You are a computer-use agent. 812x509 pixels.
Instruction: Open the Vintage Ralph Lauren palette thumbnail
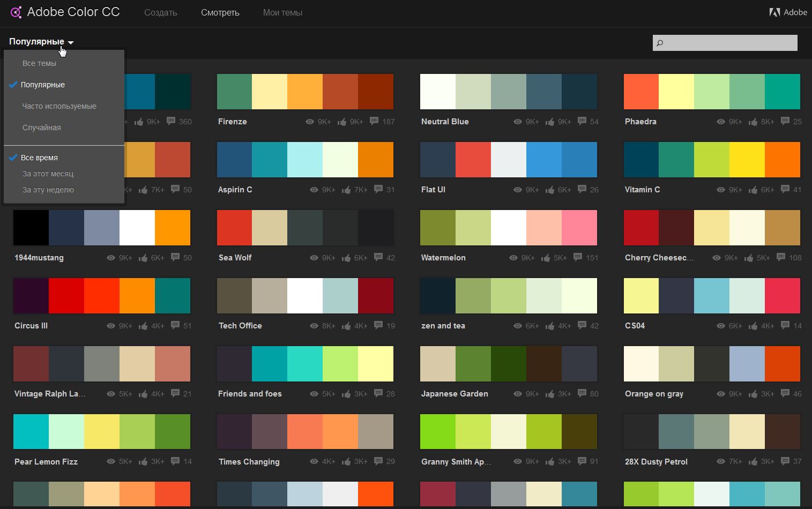(102, 364)
